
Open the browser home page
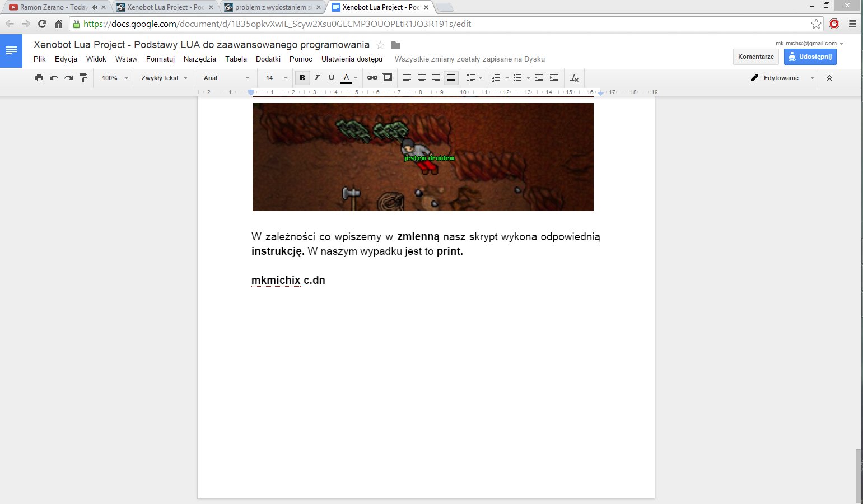(x=58, y=24)
